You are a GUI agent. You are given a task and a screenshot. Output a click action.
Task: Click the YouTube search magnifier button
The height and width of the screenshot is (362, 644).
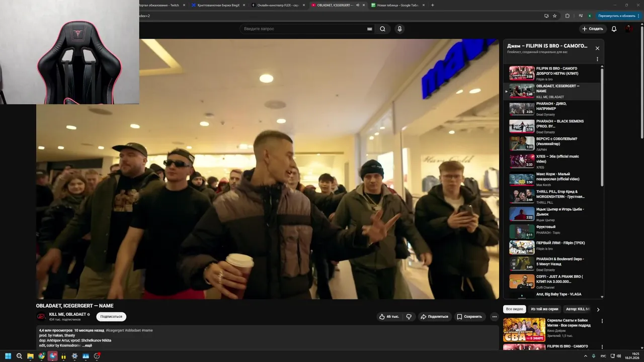click(x=382, y=29)
